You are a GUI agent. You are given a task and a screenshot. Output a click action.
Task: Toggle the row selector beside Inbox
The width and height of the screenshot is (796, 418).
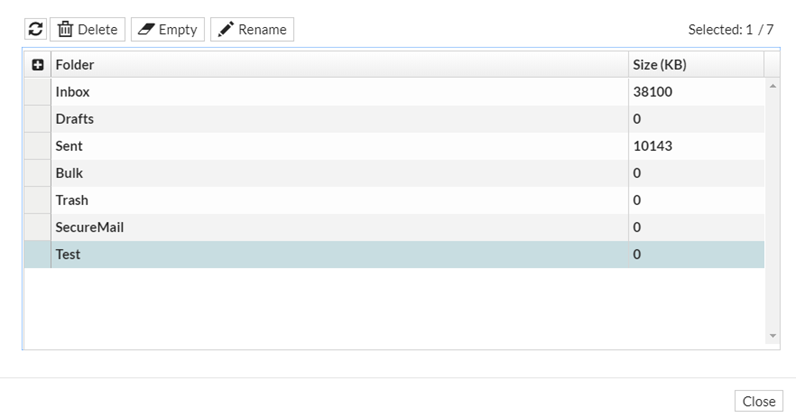click(38, 92)
